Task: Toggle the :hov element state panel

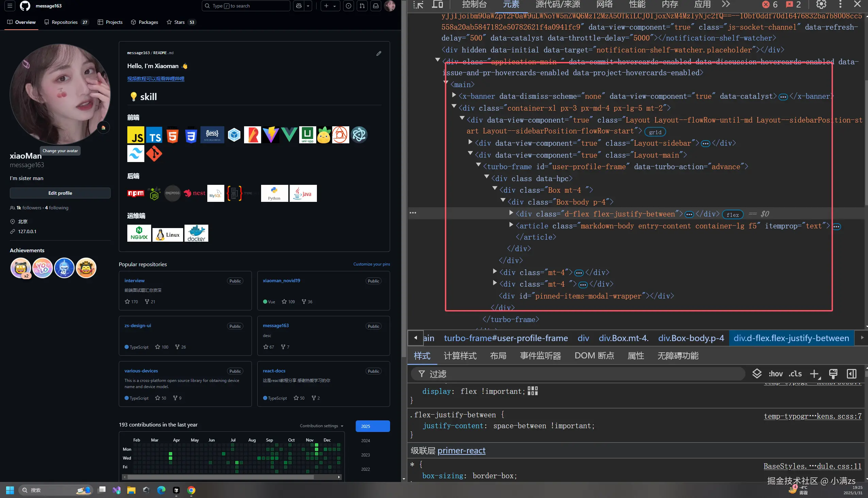Action: pos(775,374)
